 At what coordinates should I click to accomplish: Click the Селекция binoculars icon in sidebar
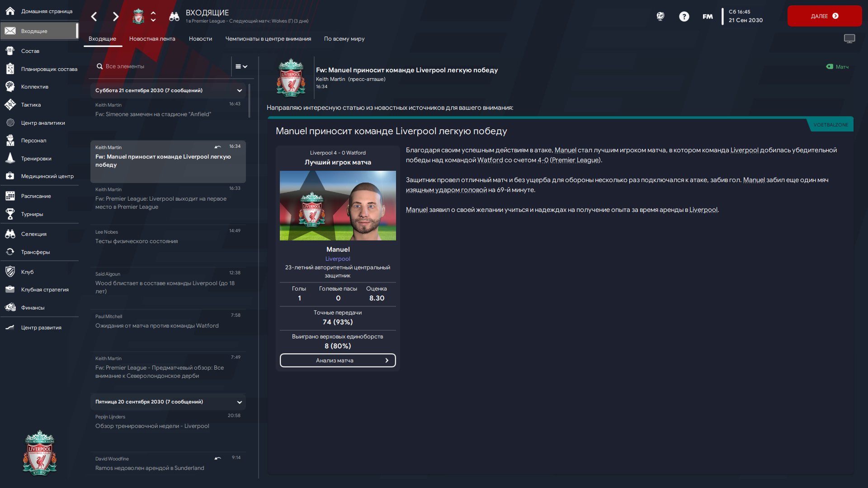(x=10, y=234)
